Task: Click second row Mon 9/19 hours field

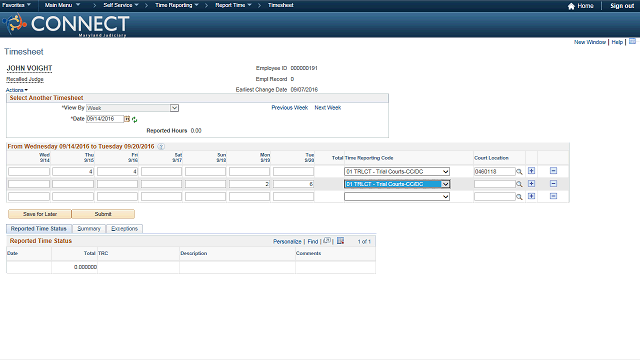Action: tap(249, 184)
